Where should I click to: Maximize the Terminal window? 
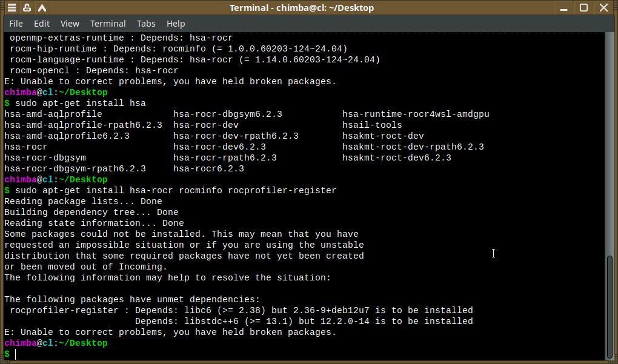point(584,8)
